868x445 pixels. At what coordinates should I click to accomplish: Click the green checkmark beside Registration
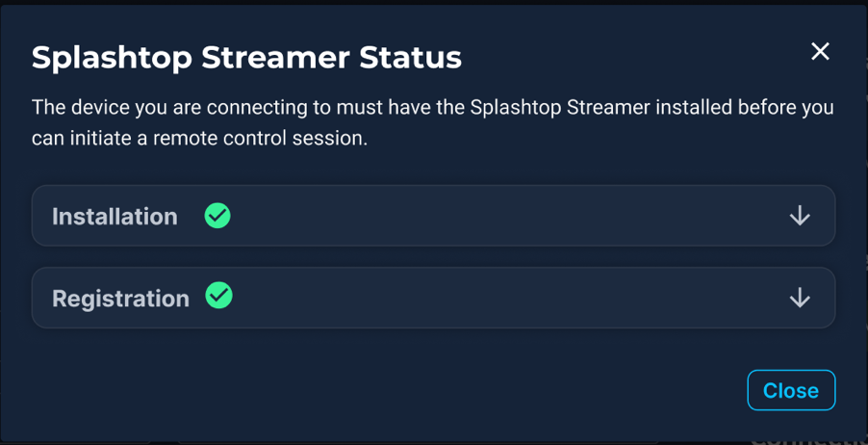click(x=219, y=296)
